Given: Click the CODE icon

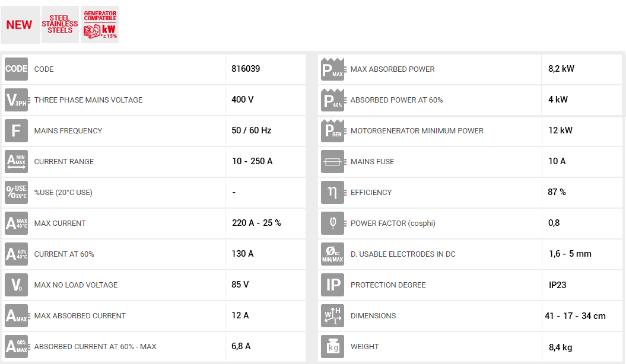Looking at the screenshot, I should pyautogui.click(x=16, y=69).
